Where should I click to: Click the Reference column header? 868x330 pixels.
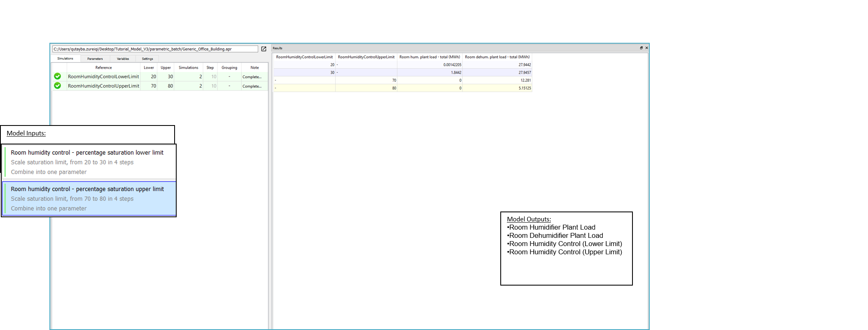point(103,67)
